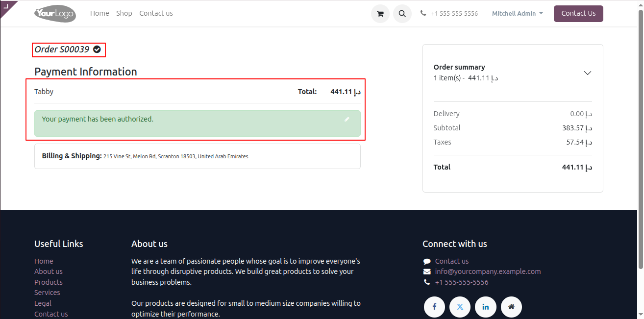The image size is (644, 319).
Task: Click the Subtotal row label
Action: coord(447,128)
